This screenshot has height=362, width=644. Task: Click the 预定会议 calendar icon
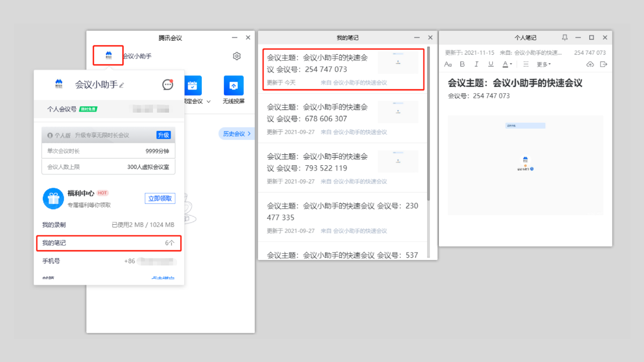click(x=192, y=85)
